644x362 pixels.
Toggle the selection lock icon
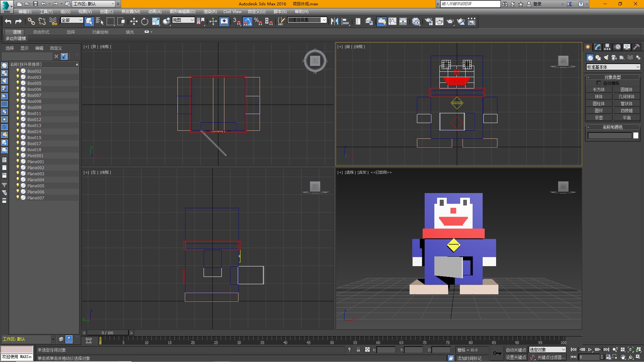pos(358,350)
